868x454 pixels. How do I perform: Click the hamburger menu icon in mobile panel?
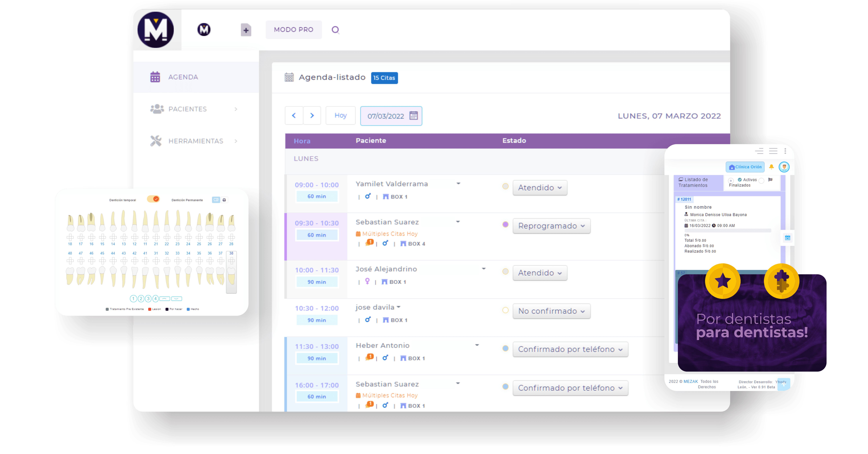click(x=773, y=151)
